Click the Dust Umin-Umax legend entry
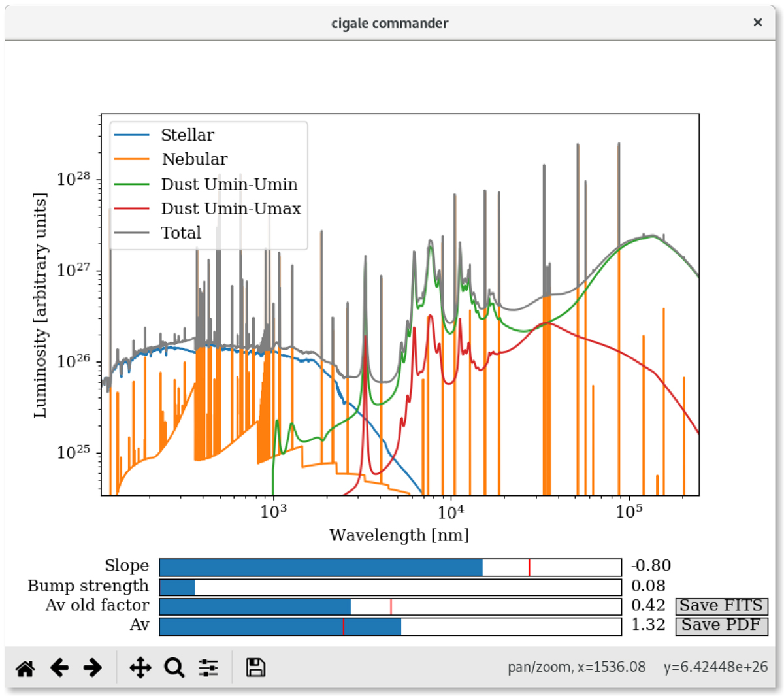784x696 pixels. (x=231, y=208)
